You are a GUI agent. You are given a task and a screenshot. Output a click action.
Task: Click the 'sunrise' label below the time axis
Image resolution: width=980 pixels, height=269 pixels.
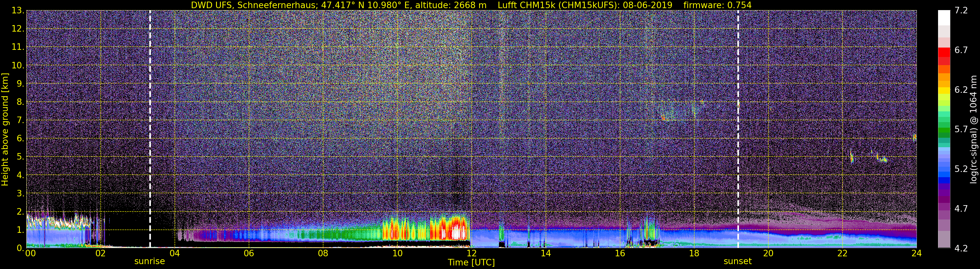[x=150, y=262]
